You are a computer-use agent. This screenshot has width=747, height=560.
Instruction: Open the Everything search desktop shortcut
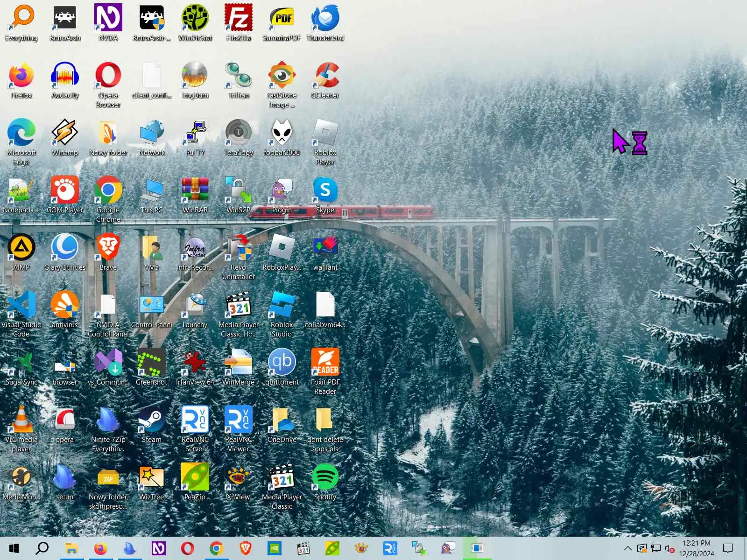(x=21, y=22)
